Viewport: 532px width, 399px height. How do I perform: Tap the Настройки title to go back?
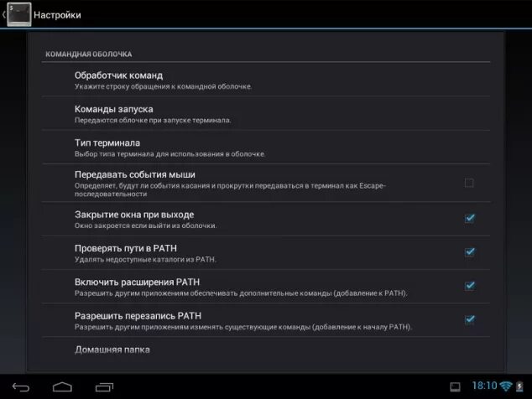(57, 15)
